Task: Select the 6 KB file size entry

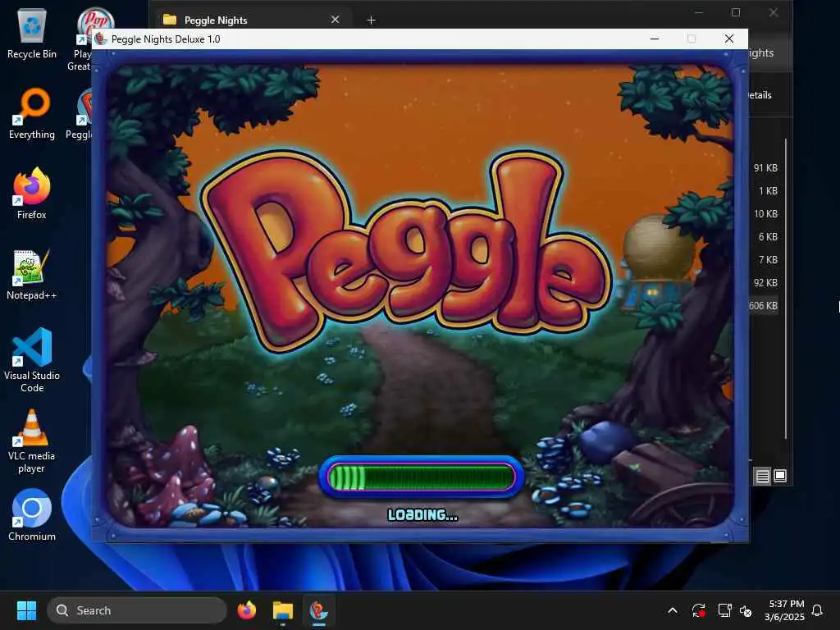Action: (x=768, y=237)
